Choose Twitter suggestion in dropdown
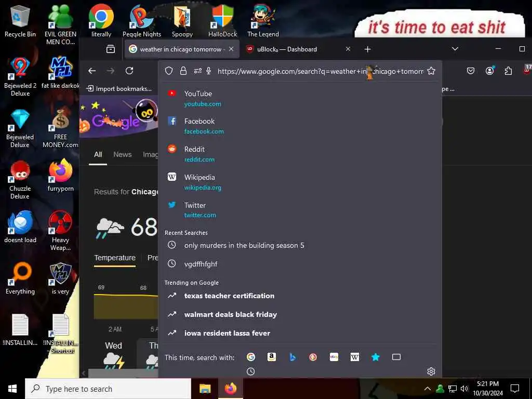The image size is (532, 399). tap(300, 210)
